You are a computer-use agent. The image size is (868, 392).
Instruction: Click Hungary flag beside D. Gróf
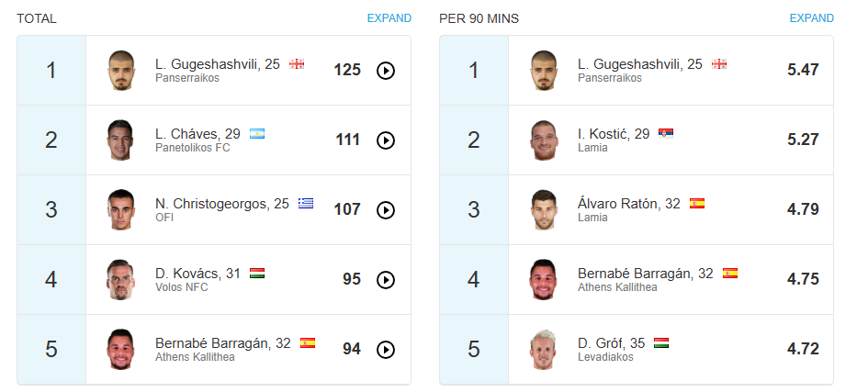(x=660, y=343)
